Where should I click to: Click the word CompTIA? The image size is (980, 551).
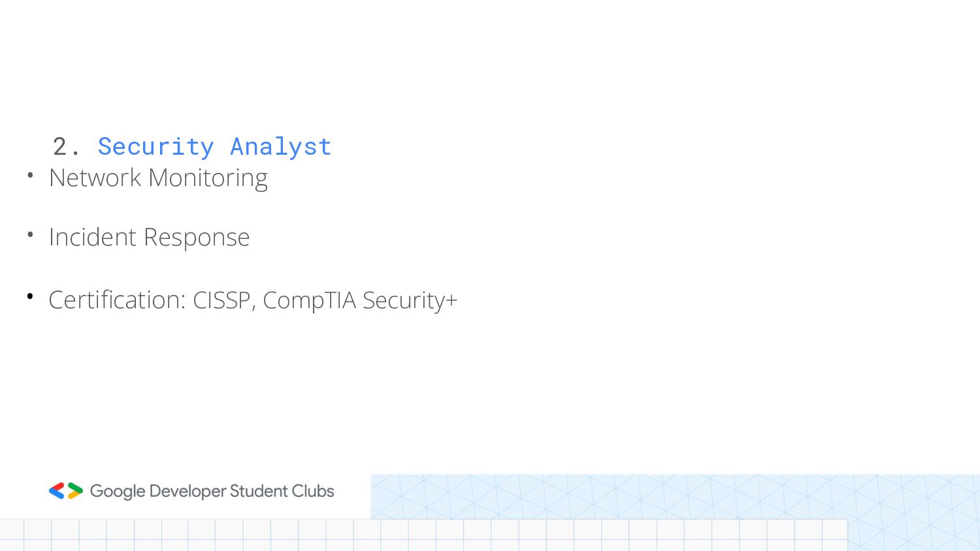point(309,300)
